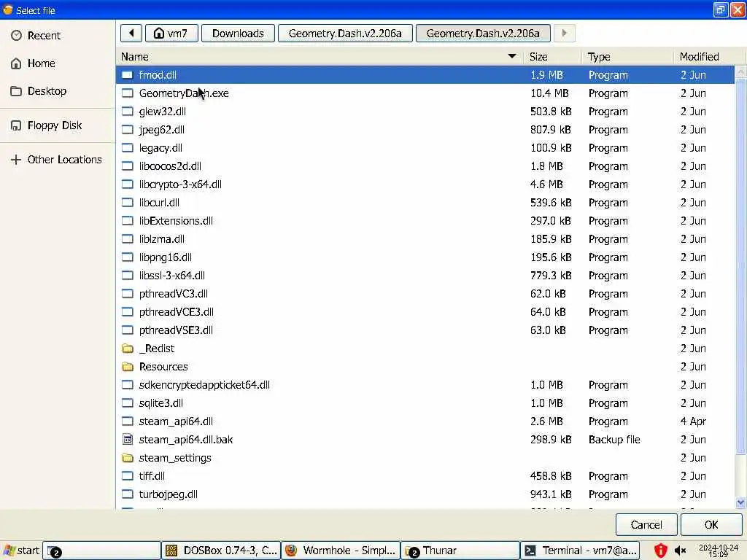Click the libcurl.dll file icon
Viewport: 747px width, 560px height.
coord(127,203)
